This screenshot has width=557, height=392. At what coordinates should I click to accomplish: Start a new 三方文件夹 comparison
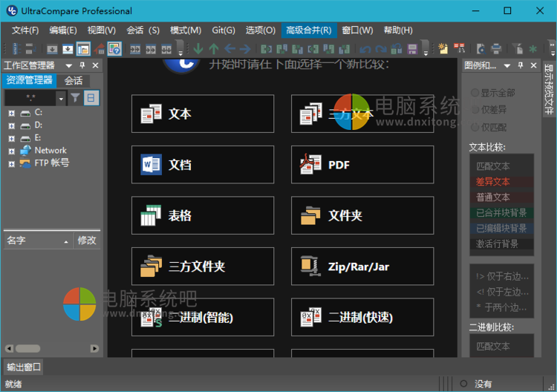pos(203,267)
